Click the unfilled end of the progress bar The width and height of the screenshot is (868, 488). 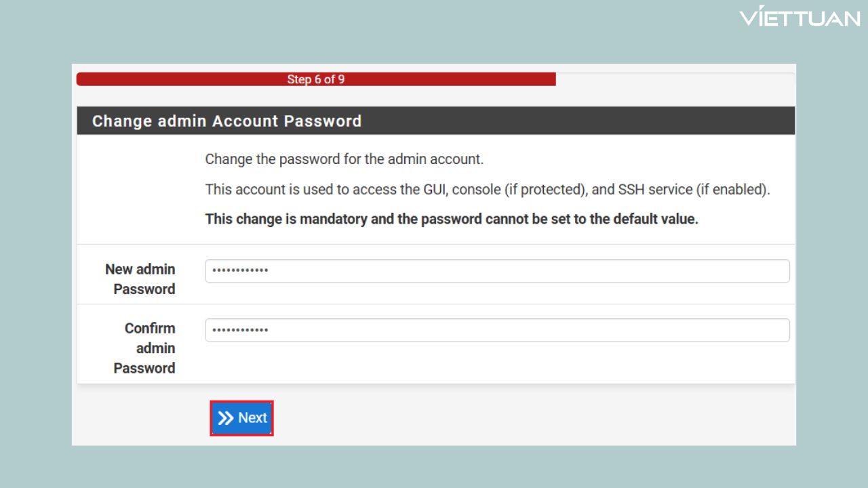[x=674, y=79]
